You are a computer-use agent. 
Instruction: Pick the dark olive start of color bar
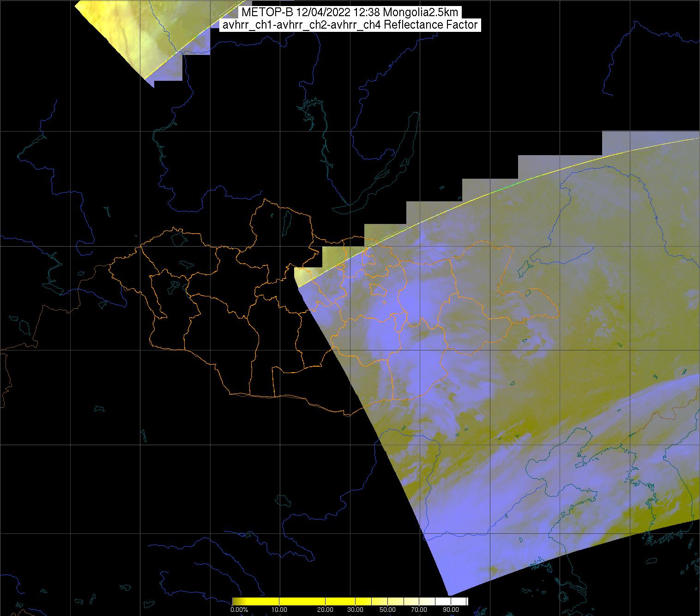(235, 601)
